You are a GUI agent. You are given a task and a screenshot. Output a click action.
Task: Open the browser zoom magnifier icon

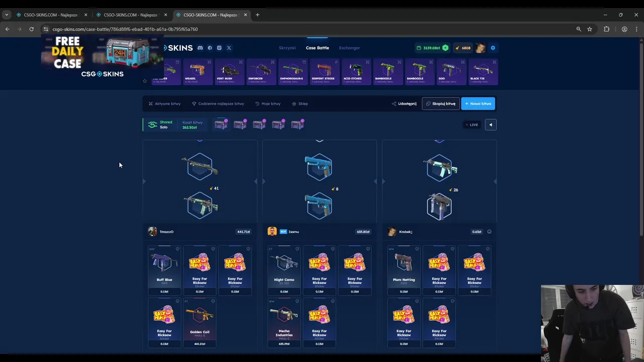pyautogui.click(x=579, y=29)
